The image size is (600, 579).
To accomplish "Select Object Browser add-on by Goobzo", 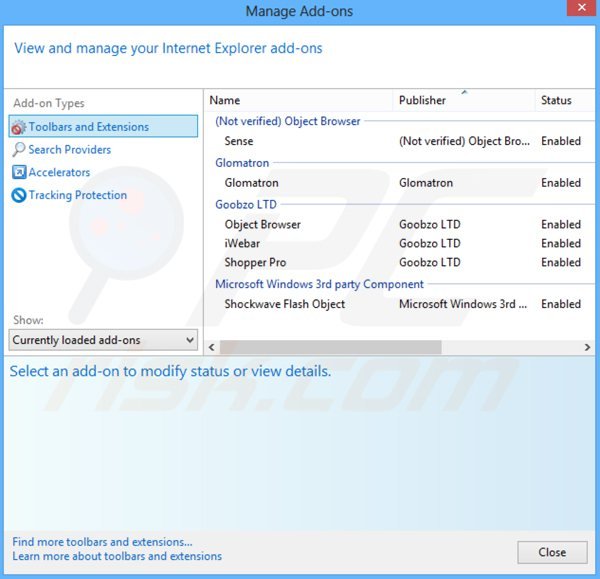I will [x=262, y=225].
